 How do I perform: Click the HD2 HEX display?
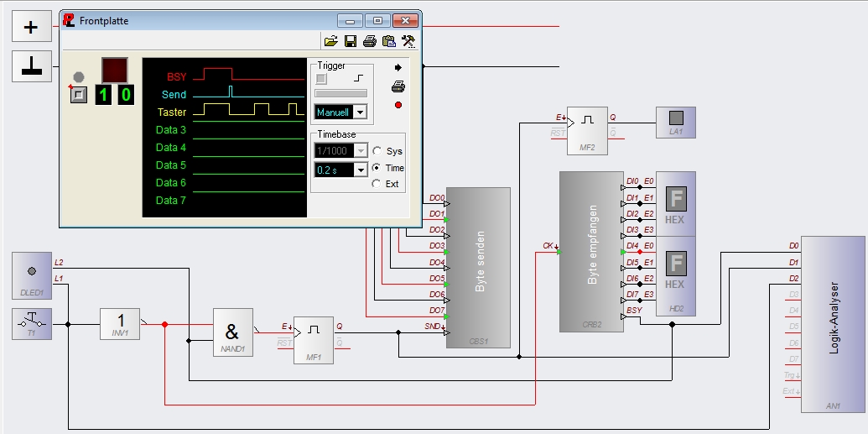675,276
